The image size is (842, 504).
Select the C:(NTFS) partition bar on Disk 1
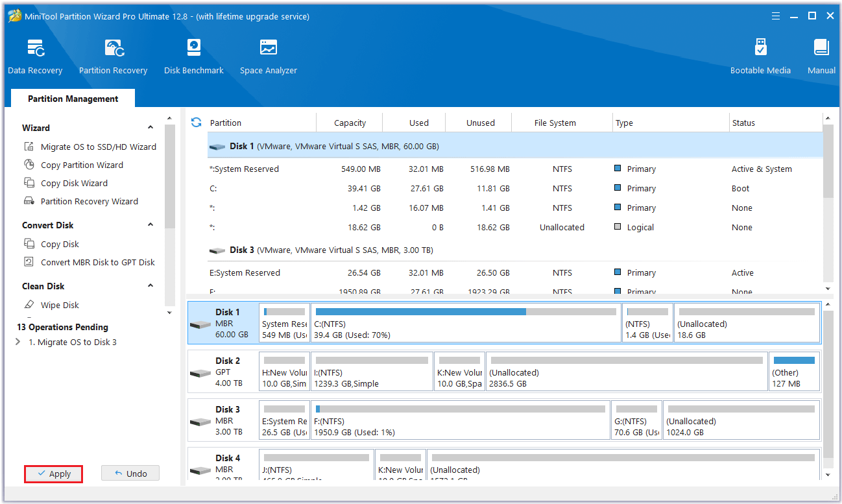tap(465, 323)
